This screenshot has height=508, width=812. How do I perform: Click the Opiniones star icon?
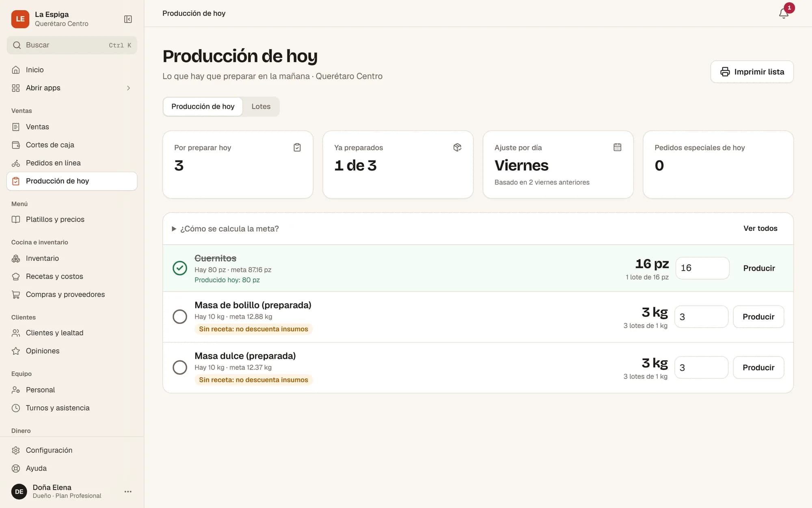[16, 351]
